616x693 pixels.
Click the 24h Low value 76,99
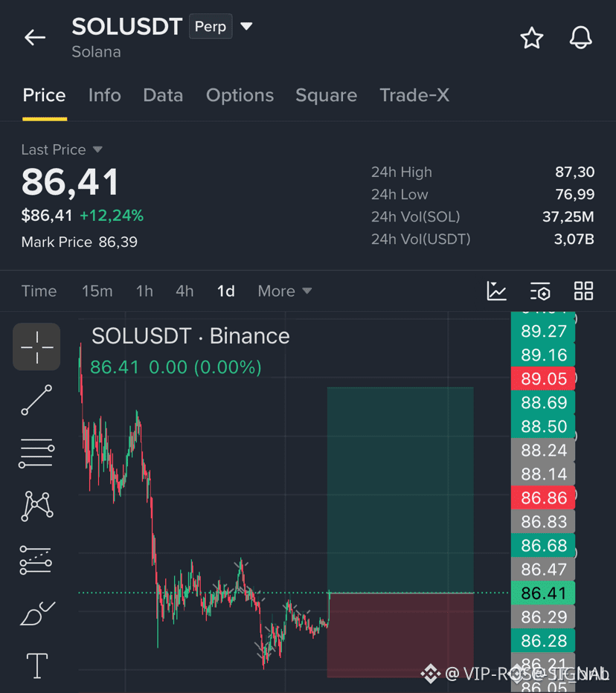575,195
